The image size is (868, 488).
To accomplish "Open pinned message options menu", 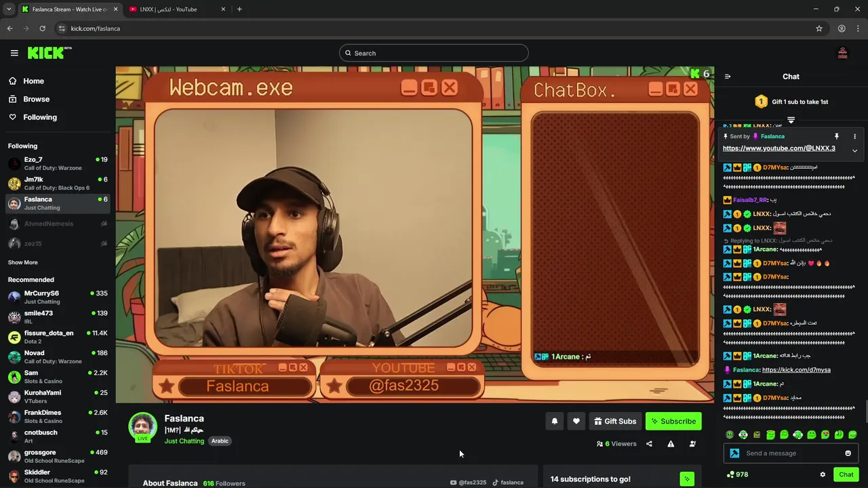I will pos(854,136).
